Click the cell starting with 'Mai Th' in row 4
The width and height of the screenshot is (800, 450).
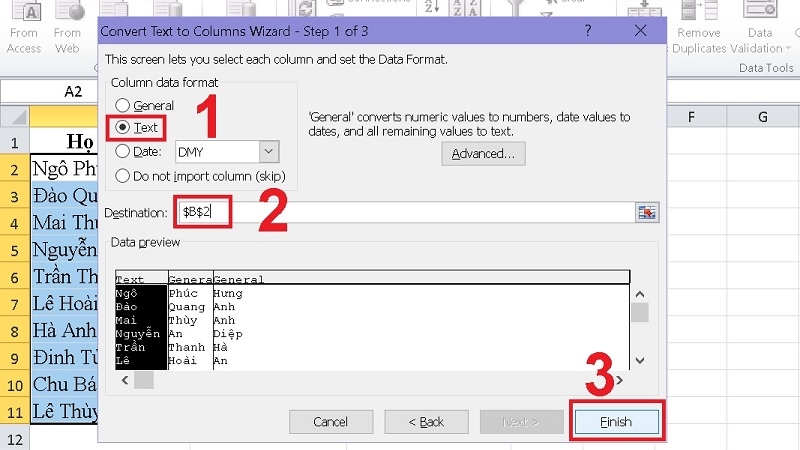[64, 223]
